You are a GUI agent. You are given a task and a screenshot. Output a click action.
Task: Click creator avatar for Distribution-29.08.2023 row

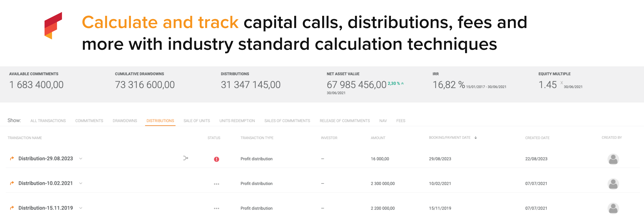pyautogui.click(x=613, y=159)
